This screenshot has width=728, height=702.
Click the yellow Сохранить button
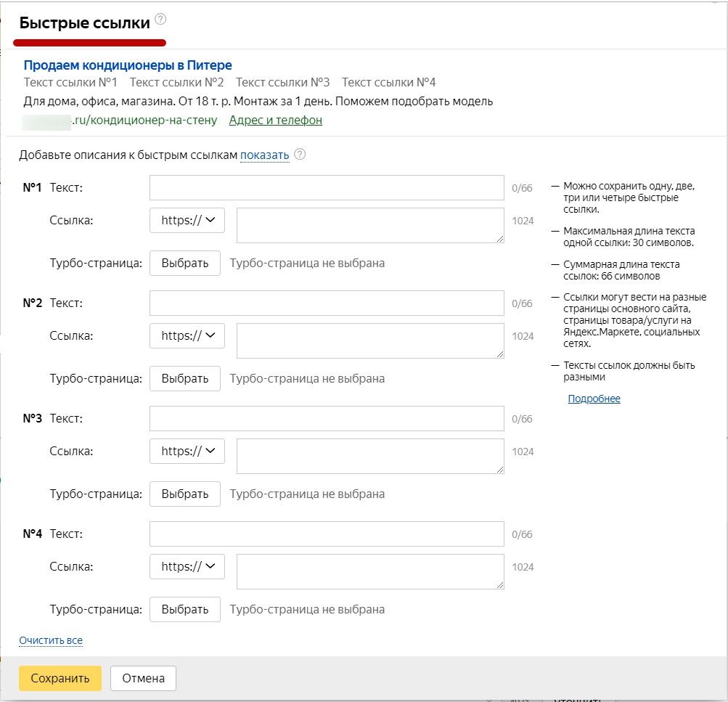[60, 678]
